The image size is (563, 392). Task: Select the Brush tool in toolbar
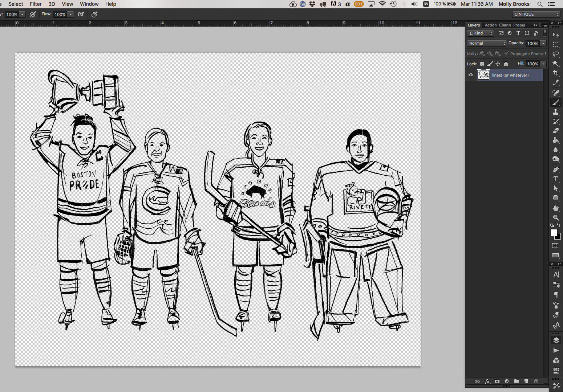556,102
